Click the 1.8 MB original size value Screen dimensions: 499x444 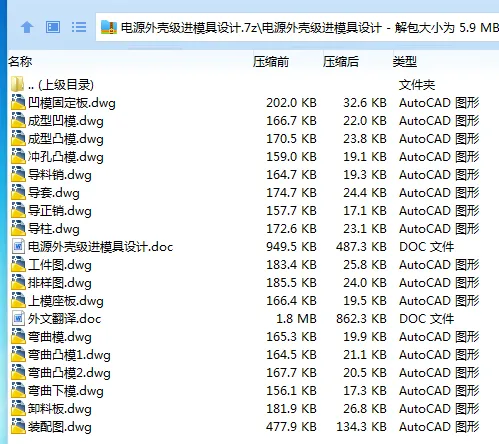(x=296, y=319)
